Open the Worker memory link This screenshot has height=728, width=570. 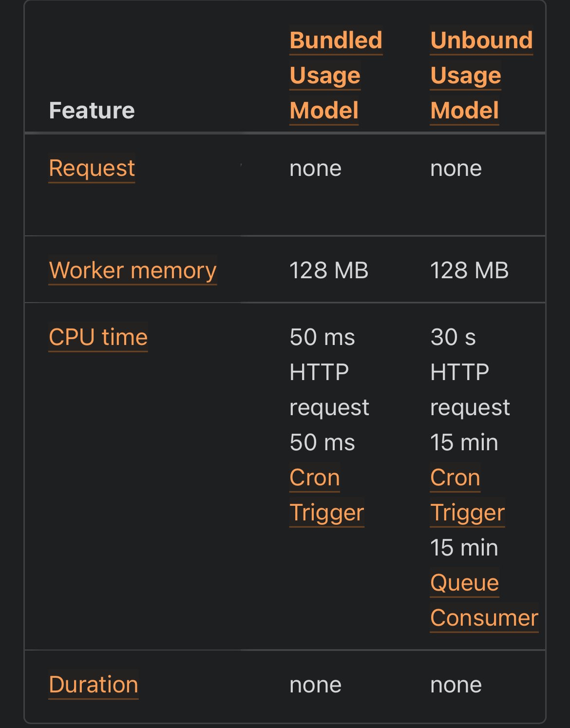click(x=133, y=270)
